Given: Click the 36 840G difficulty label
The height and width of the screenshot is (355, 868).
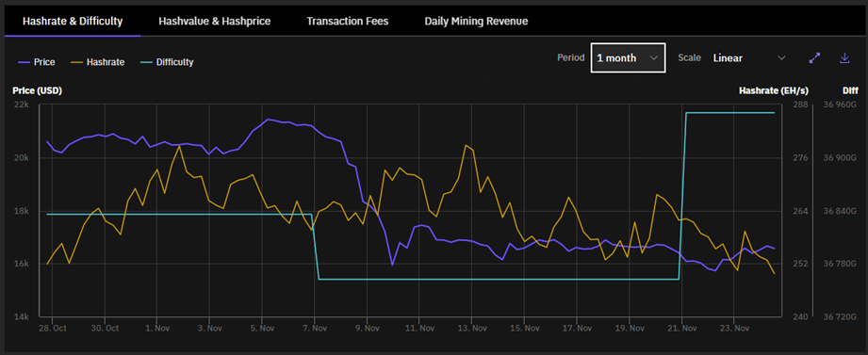Looking at the screenshot, I should [840, 211].
